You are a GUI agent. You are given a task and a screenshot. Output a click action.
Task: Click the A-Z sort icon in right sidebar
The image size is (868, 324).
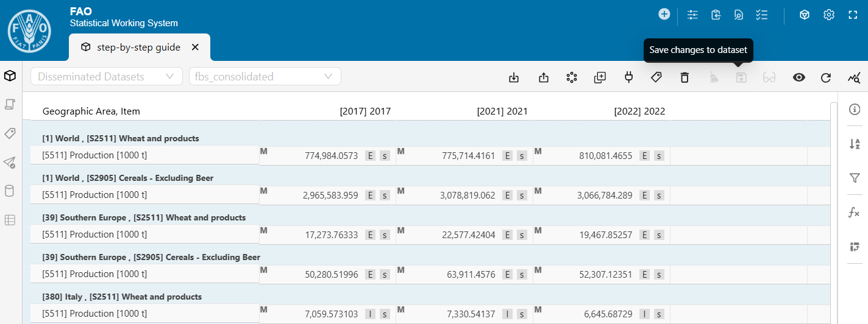[x=855, y=144]
